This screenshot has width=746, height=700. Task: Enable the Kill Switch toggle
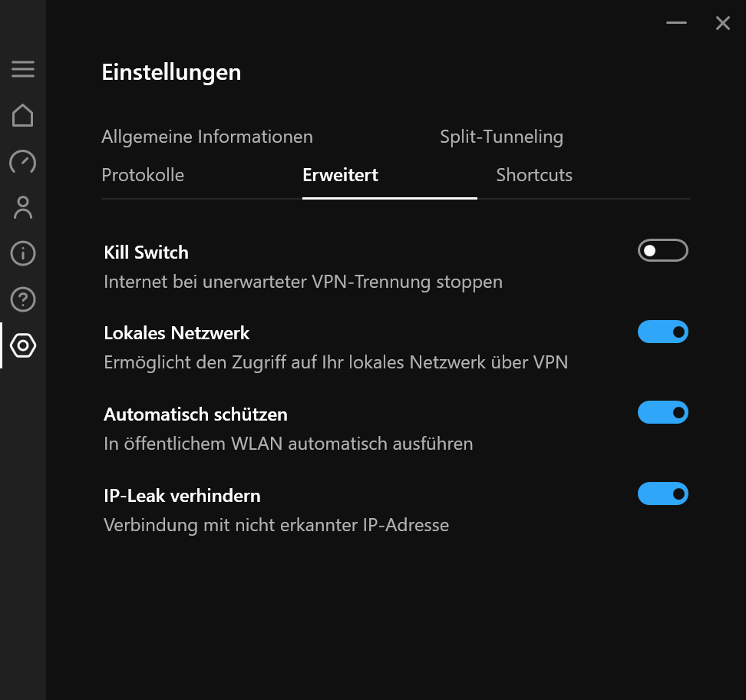[x=663, y=250]
